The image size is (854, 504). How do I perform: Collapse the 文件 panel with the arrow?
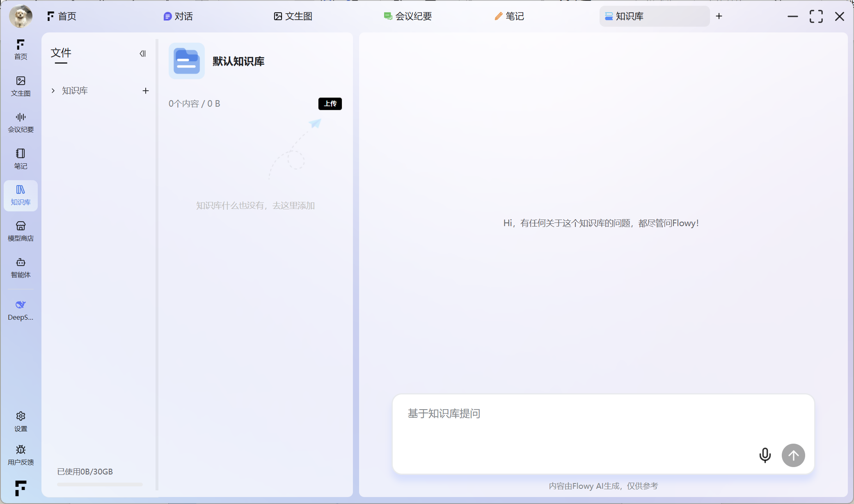click(x=142, y=54)
